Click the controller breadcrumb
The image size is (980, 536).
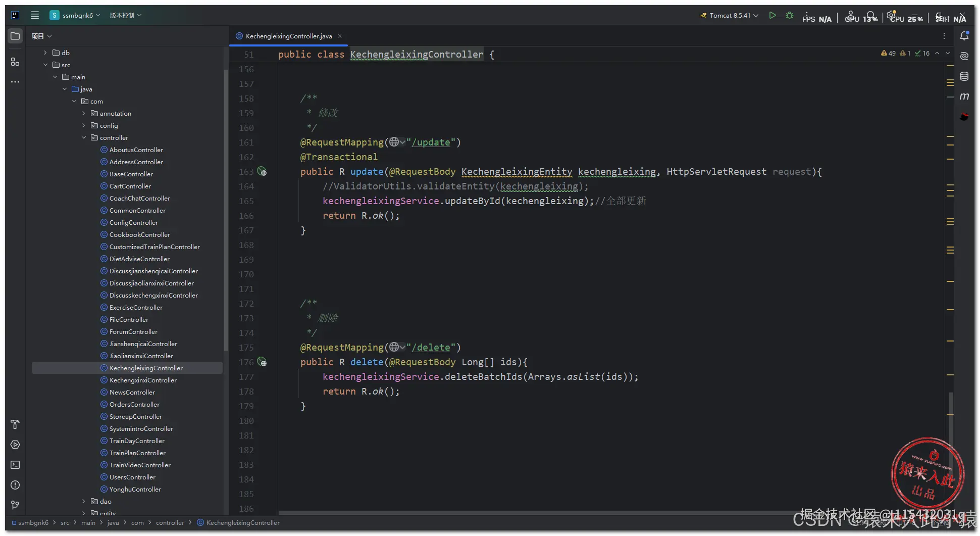click(x=170, y=522)
